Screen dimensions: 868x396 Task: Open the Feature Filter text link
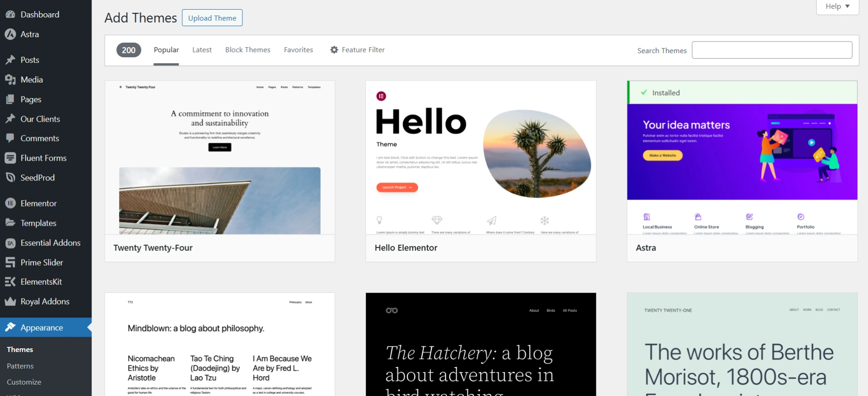click(363, 50)
